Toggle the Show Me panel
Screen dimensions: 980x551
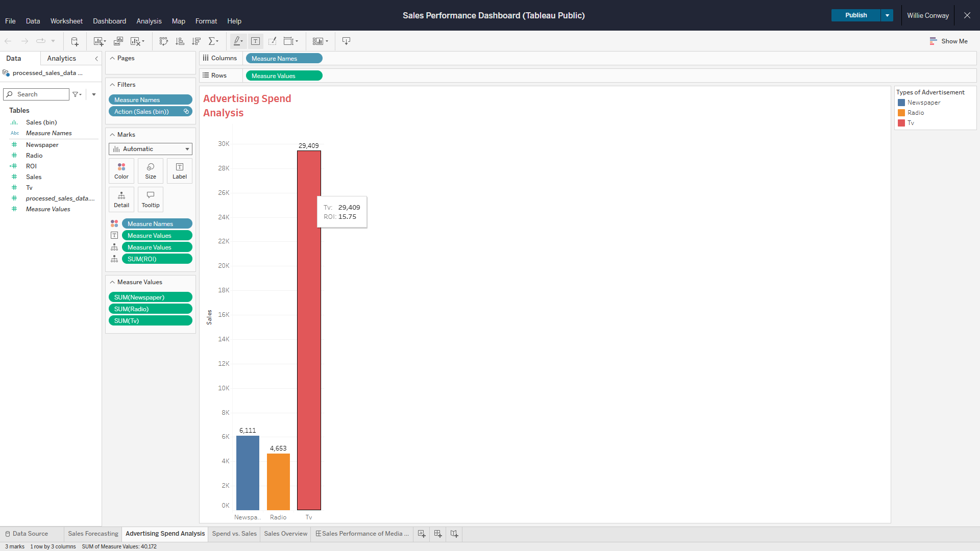[948, 41]
